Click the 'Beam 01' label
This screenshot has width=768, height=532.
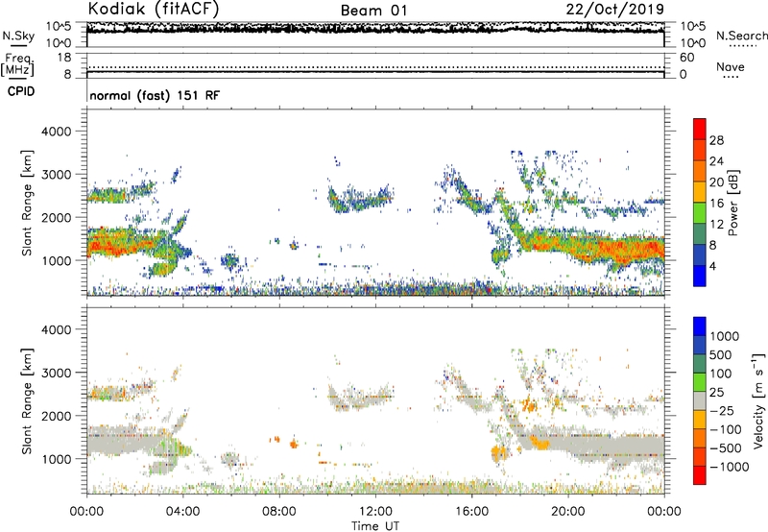[373, 11]
